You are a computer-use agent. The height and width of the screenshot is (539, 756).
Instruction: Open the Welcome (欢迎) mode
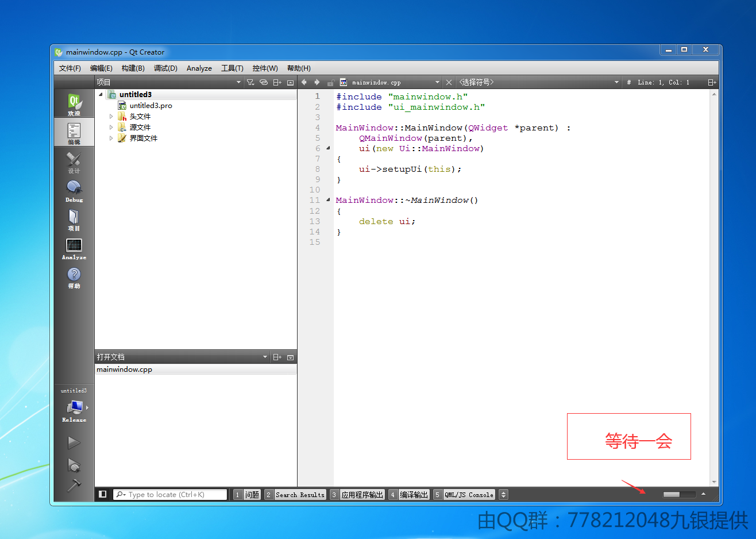tap(74, 103)
